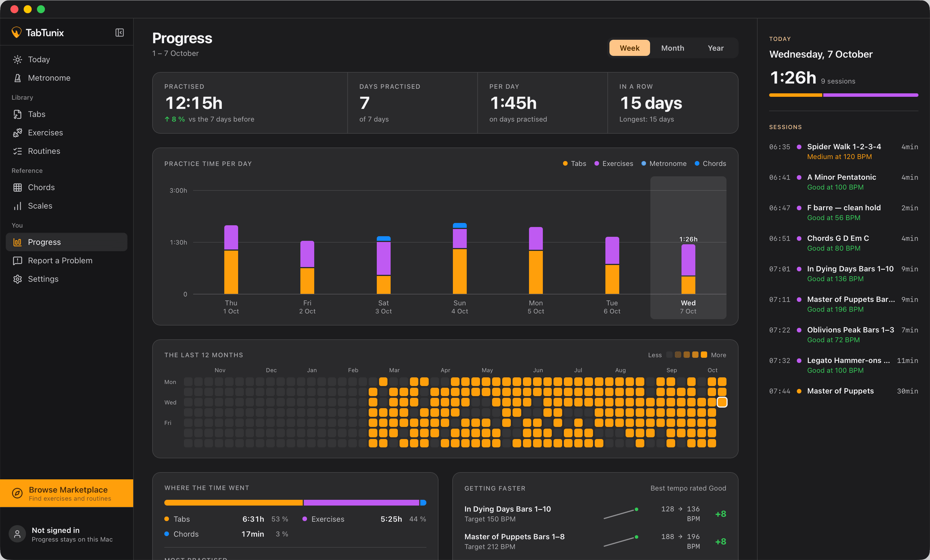Click the TabTunix logo icon
The height and width of the screenshot is (560, 930).
click(x=16, y=33)
